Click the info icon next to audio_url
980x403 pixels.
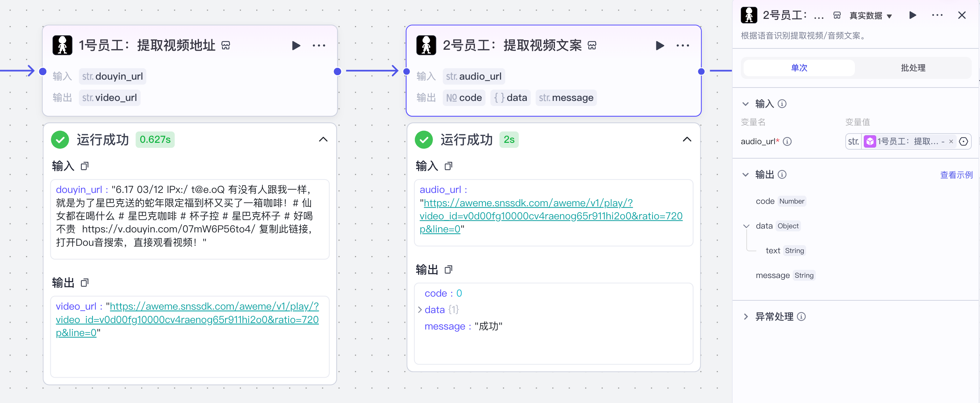click(x=788, y=141)
